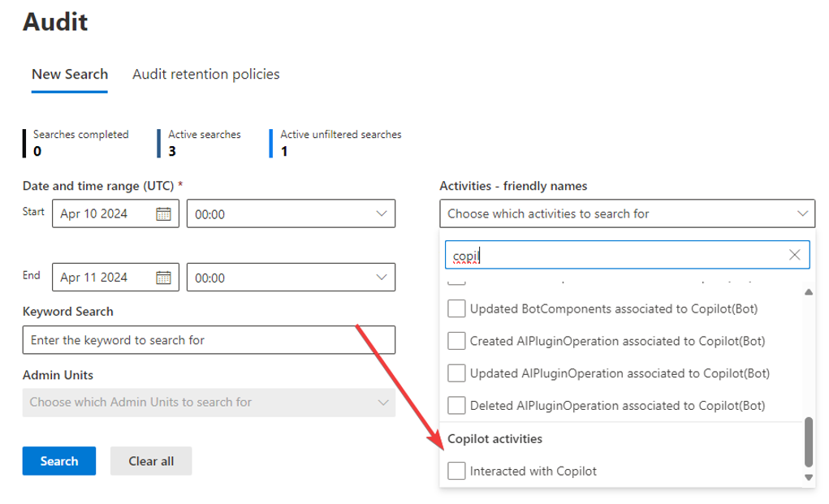This screenshot has height=504, width=829.
Task: Check Updated BotComponents associated to Copilot(Bot)
Action: coord(456,308)
